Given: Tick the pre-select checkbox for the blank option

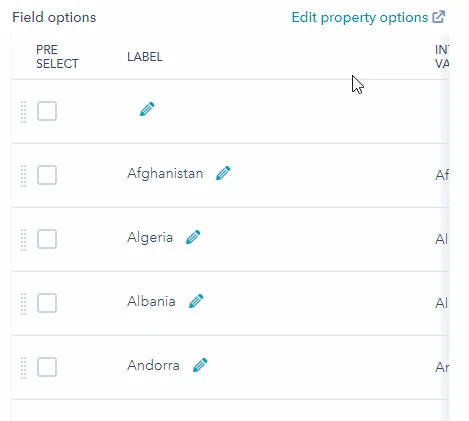Looking at the screenshot, I should pyautogui.click(x=47, y=111).
